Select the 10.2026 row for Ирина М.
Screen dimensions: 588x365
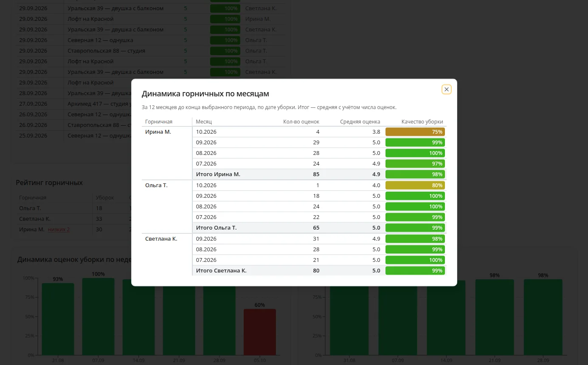(319, 132)
